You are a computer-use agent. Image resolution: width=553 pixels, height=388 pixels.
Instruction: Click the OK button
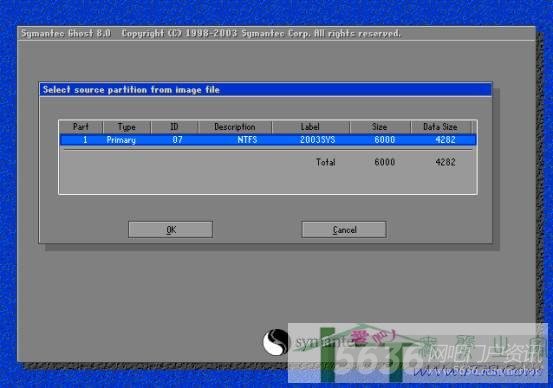[x=170, y=230]
